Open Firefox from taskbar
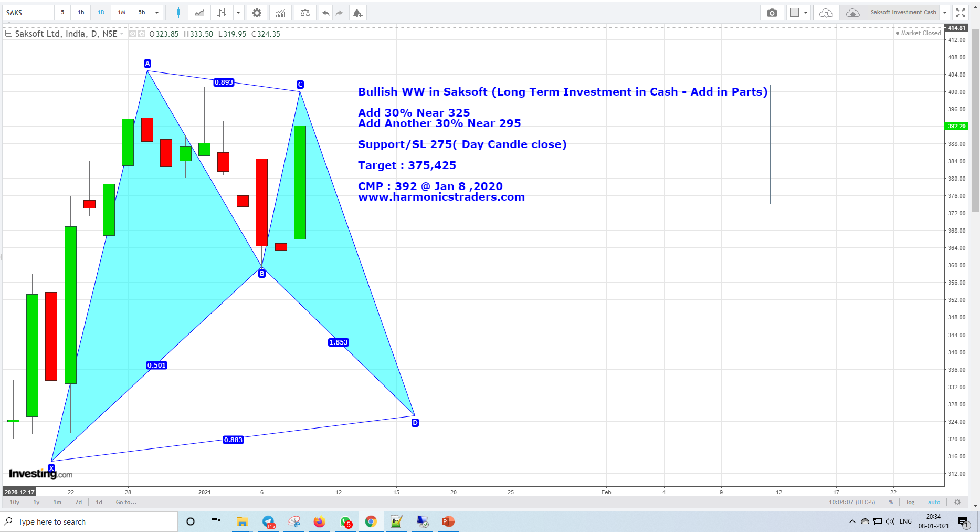Screen dimensions: 980x532 (x=319, y=522)
